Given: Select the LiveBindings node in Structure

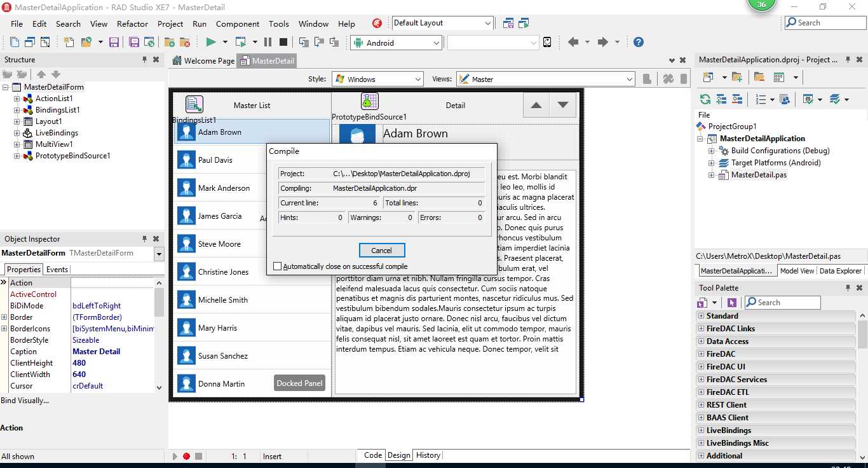Looking at the screenshot, I should tap(57, 133).
